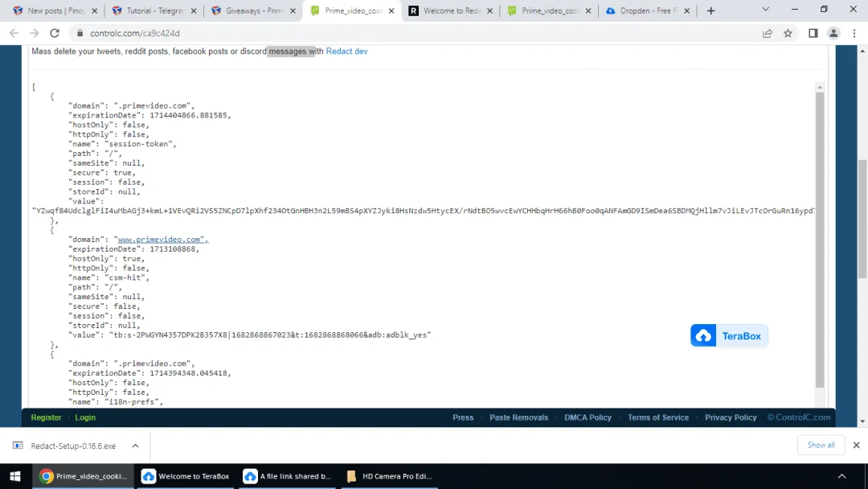
Task: Go back to the previous page
Action: pos(14,33)
